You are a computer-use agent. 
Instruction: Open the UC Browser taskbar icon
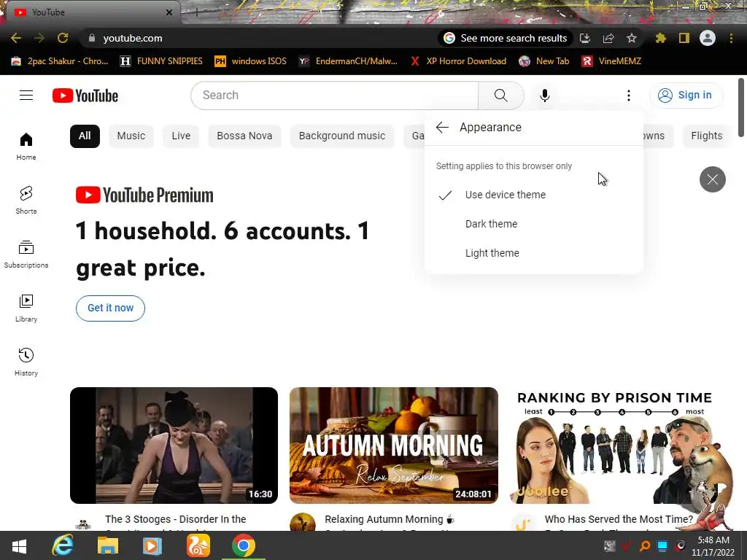[198, 545]
